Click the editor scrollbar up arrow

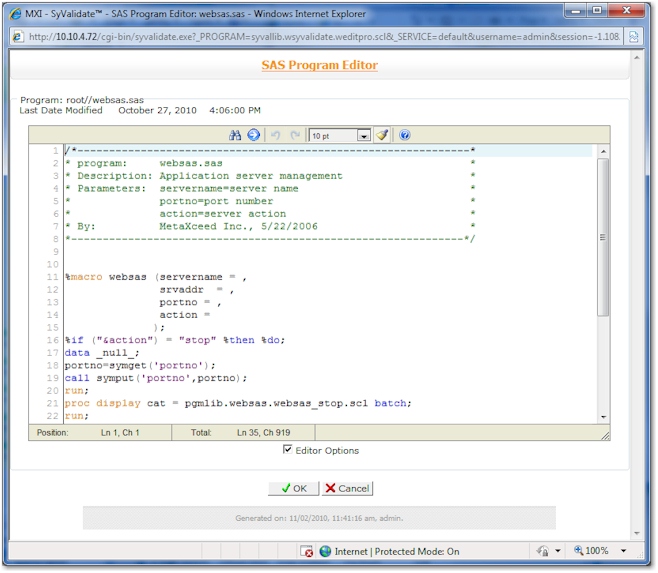[603, 151]
